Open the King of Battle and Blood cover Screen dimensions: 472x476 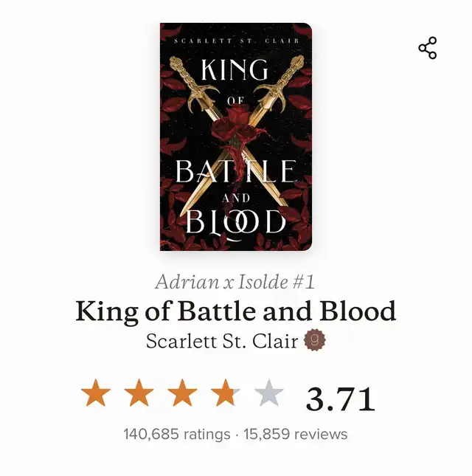click(x=236, y=137)
